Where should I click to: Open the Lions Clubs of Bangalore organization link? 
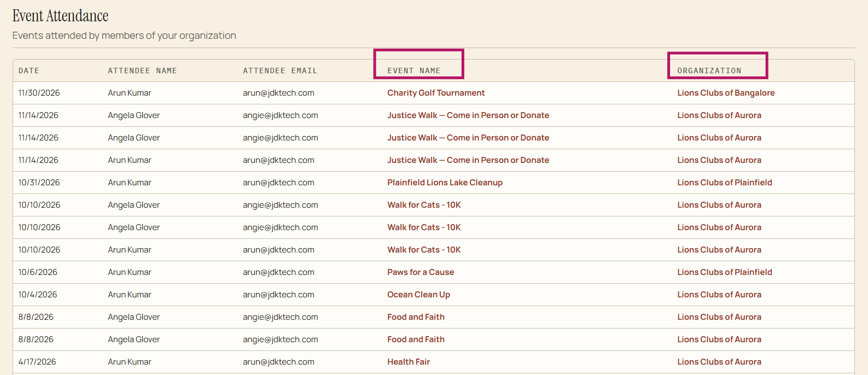tap(726, 93)
